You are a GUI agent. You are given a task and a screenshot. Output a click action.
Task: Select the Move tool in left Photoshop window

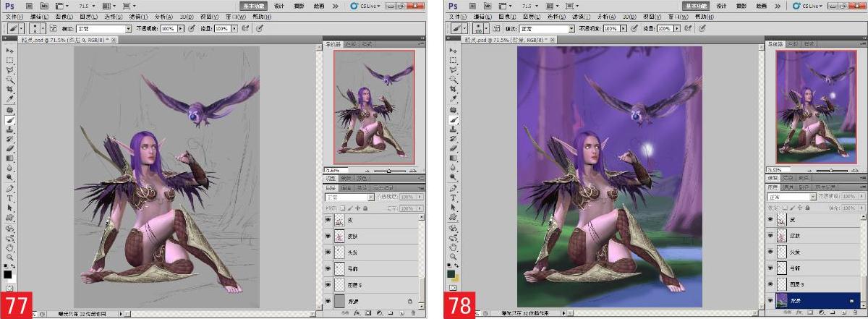pos(10,50)
